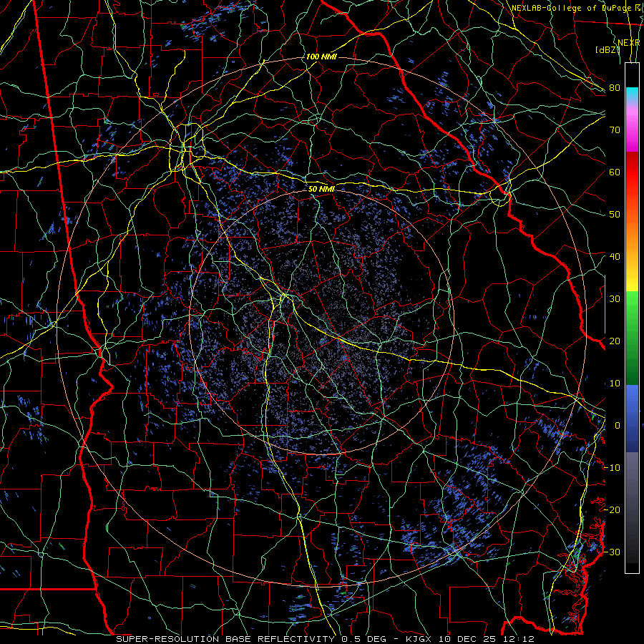Viewport: 644px width, 644px height.
Task: Select the -20 value on dBZ scale
Action: 613,510
